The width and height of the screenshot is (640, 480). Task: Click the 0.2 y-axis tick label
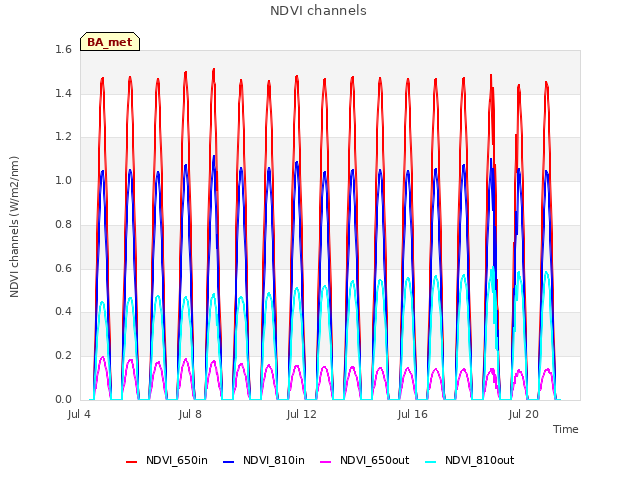[63, 356]
